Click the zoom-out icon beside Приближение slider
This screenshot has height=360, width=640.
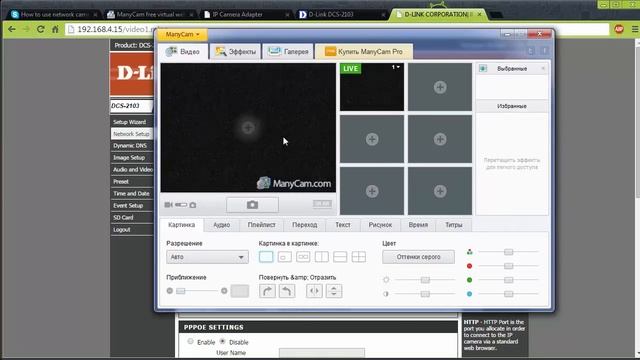170,291
